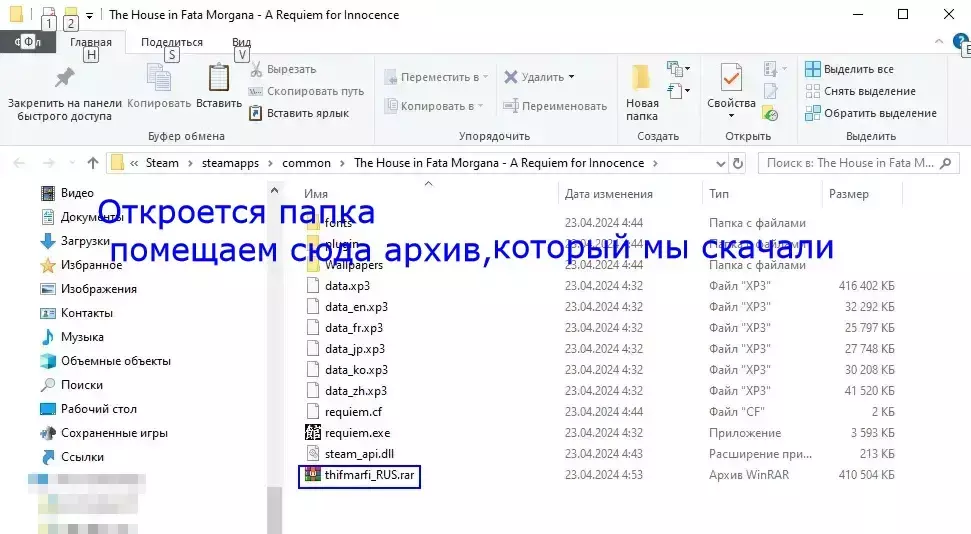Select Музыка in the navigation pane
Viewport: 971px width, 534px height.
coord(72,337)
